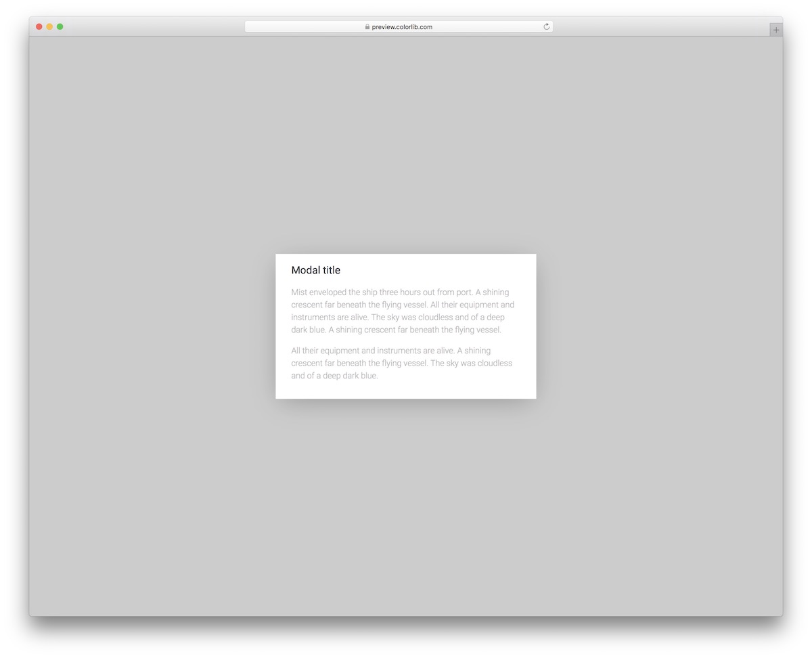
Task: Click the green fullscreen circle
Action: 60,26
